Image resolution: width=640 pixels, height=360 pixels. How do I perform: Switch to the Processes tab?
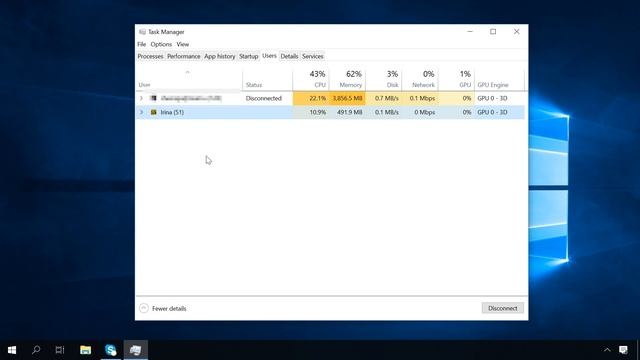150,56
